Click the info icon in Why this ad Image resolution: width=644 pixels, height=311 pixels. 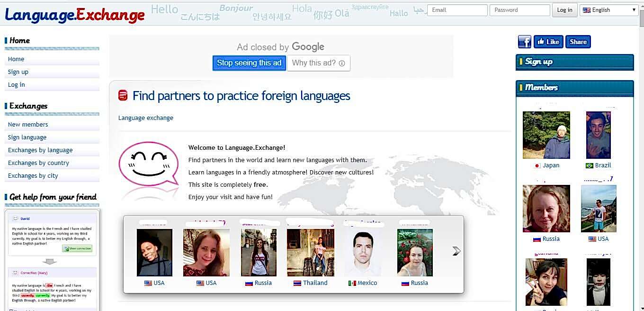coord(342,63)
